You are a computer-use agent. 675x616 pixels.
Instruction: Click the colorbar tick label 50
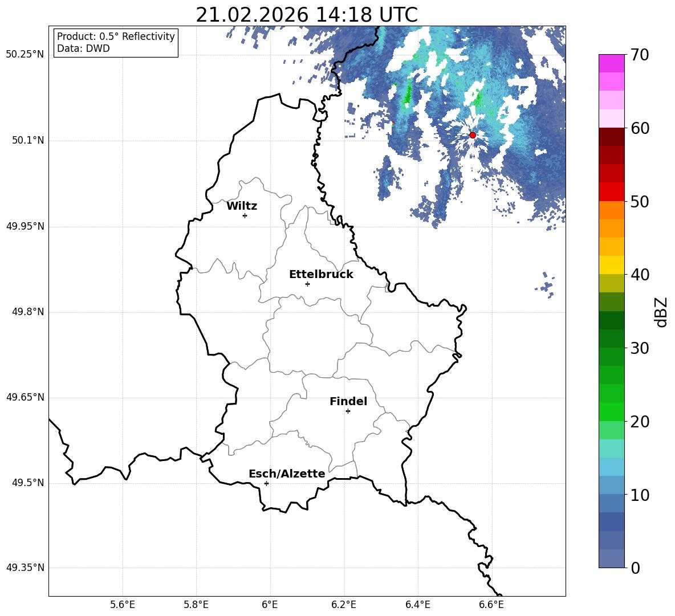coord(640,201)
